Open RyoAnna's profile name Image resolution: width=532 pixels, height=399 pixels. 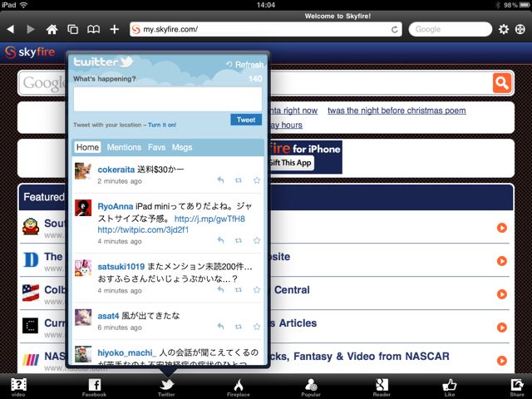(x=115, y=206)
